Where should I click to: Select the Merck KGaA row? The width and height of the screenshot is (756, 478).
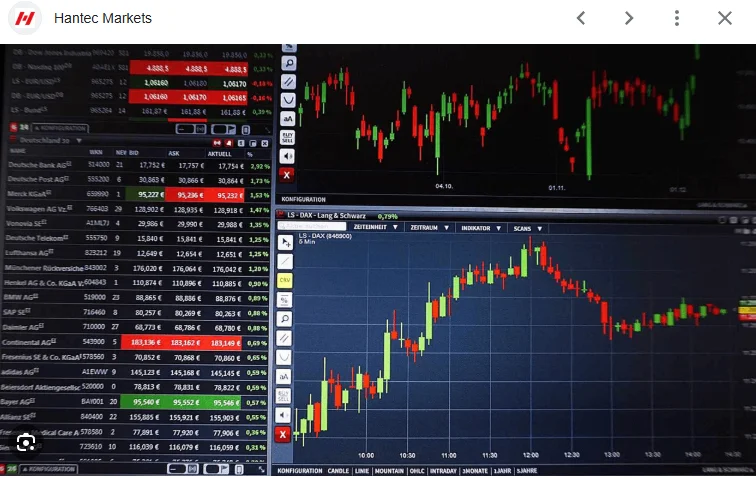coord(138,194)
